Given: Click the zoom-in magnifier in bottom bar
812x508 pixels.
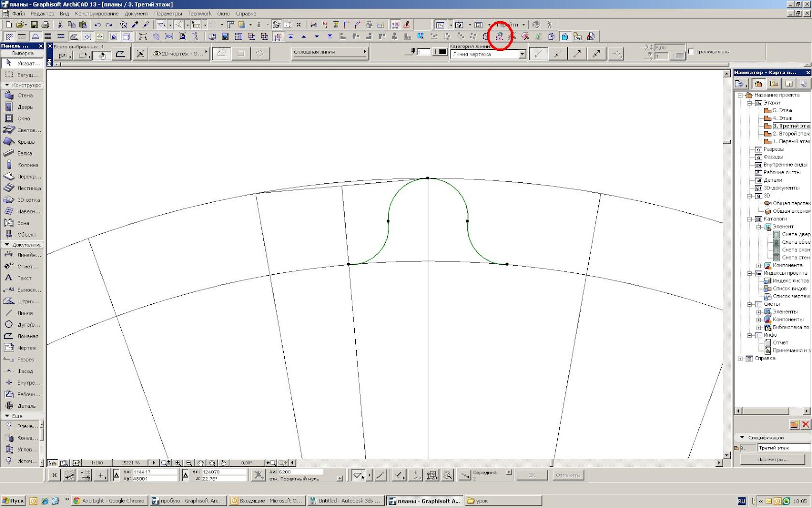Looking at the screenshot, I should pyautogui.click(x=178, y=463).
